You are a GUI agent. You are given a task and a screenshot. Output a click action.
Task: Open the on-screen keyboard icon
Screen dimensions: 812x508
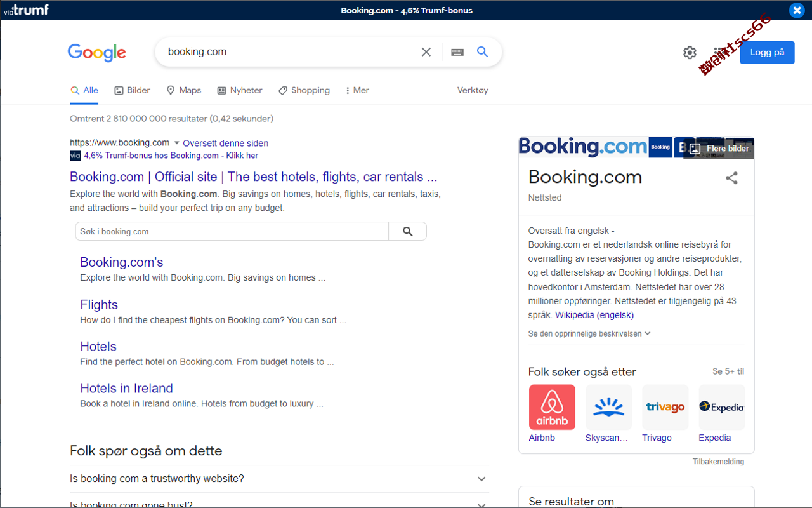coord(457,52)
